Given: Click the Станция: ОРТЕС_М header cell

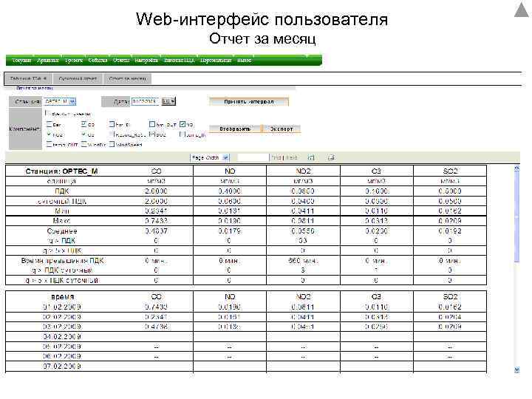Looking at the screenshot, I should 61,171.
